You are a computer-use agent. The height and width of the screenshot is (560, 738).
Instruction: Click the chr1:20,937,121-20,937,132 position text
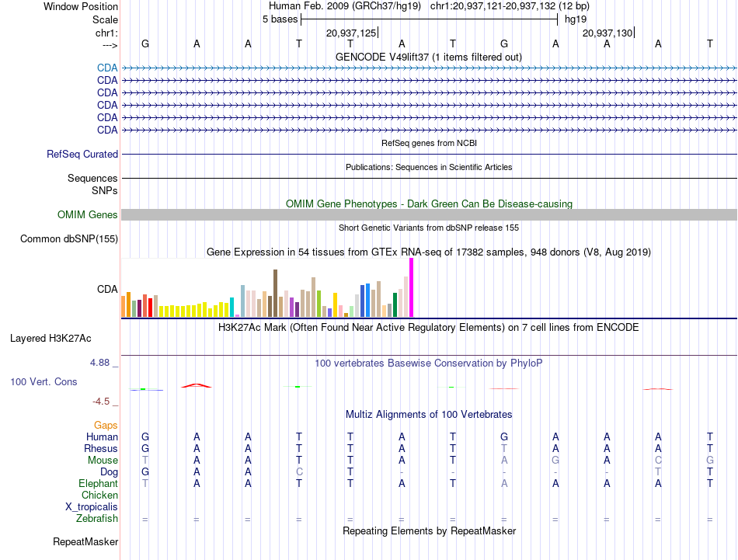tap(510, 6)
